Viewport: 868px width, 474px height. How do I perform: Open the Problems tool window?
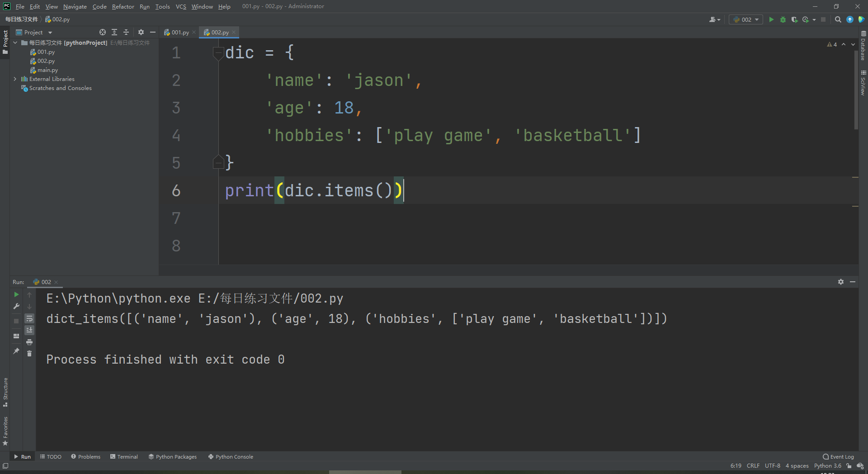point(85,457)
